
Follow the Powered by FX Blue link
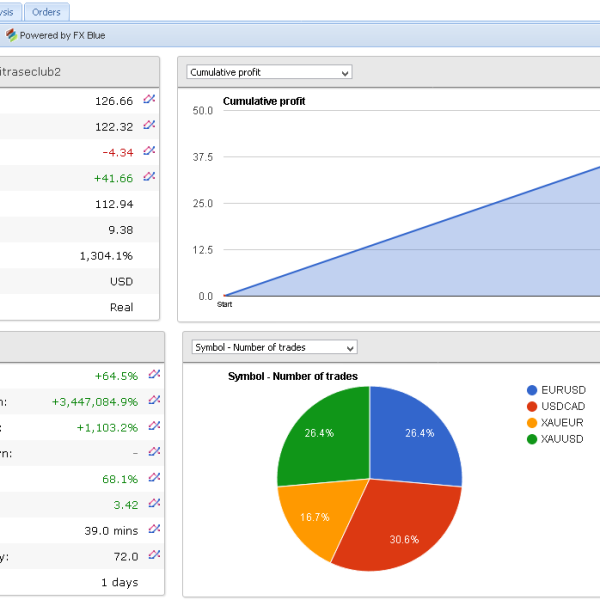coord(62,35)
